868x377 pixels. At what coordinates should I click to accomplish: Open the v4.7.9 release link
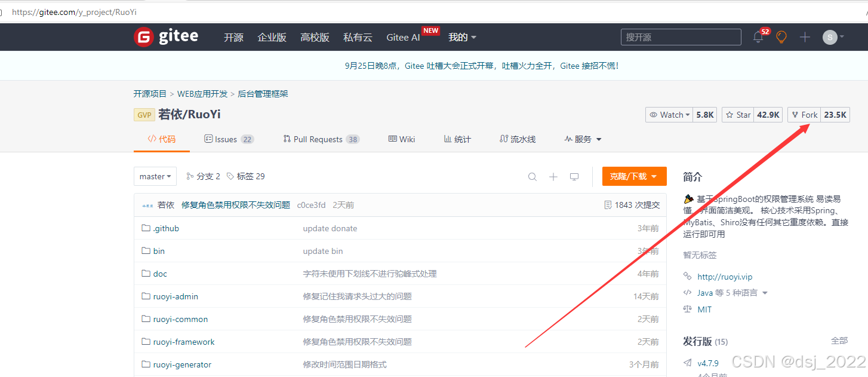click(x=708, y=363)
